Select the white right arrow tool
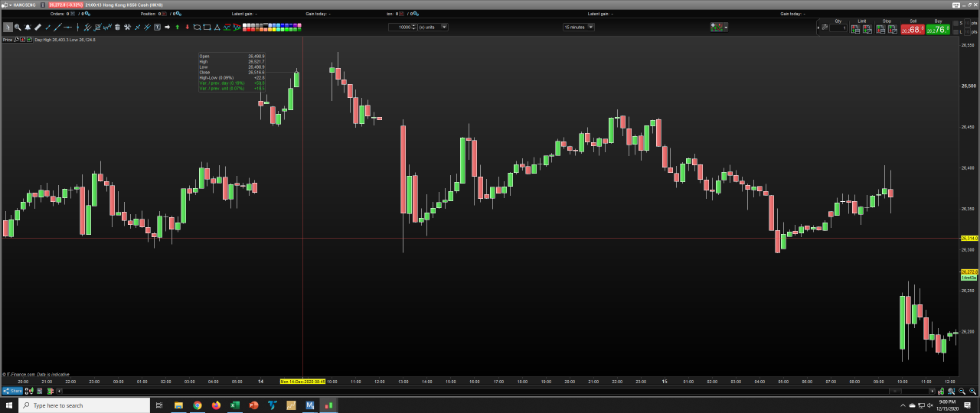 click(167, 27)
